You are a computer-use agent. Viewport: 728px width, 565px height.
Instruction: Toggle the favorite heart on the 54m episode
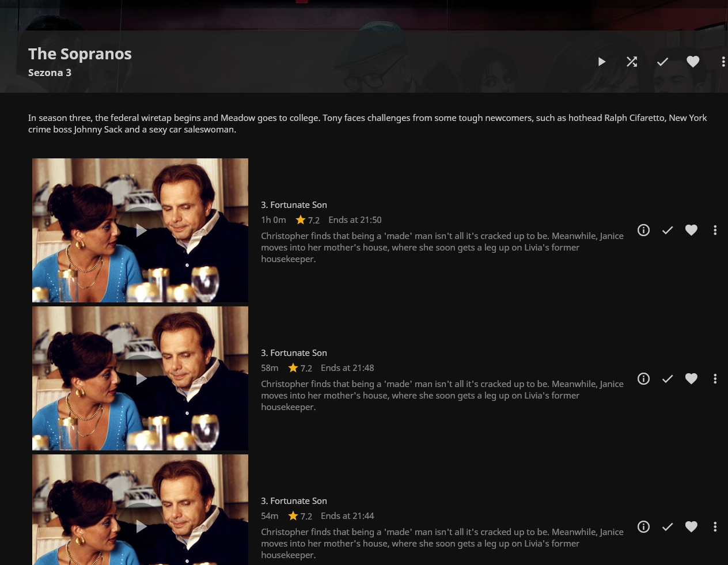(691, 526)
